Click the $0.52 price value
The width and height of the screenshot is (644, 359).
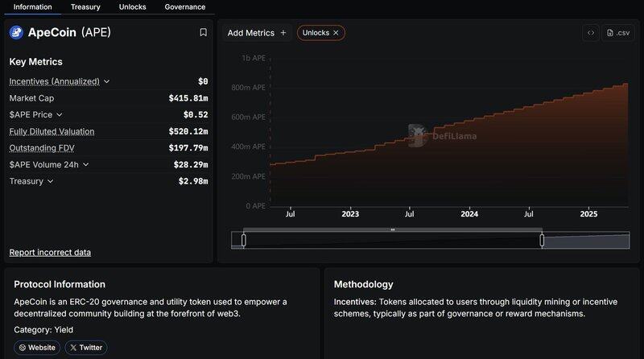196,114
